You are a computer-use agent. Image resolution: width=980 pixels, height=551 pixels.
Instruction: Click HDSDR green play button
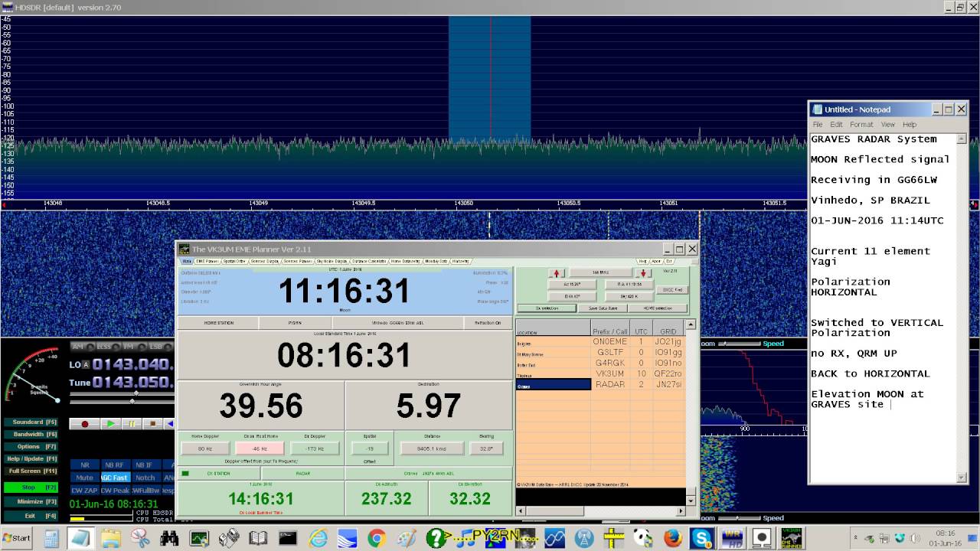[111, 423]
